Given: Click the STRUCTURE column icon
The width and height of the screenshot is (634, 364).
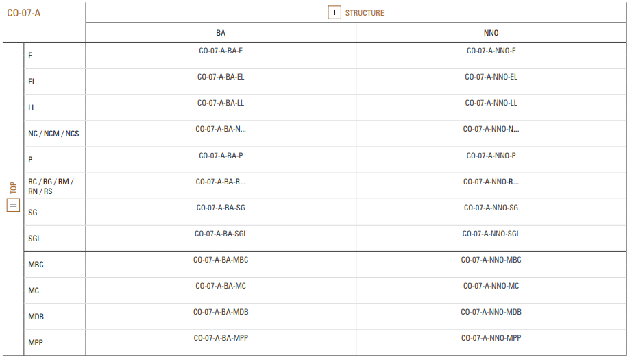Looking at the screenshot, I should coord(334,12).
